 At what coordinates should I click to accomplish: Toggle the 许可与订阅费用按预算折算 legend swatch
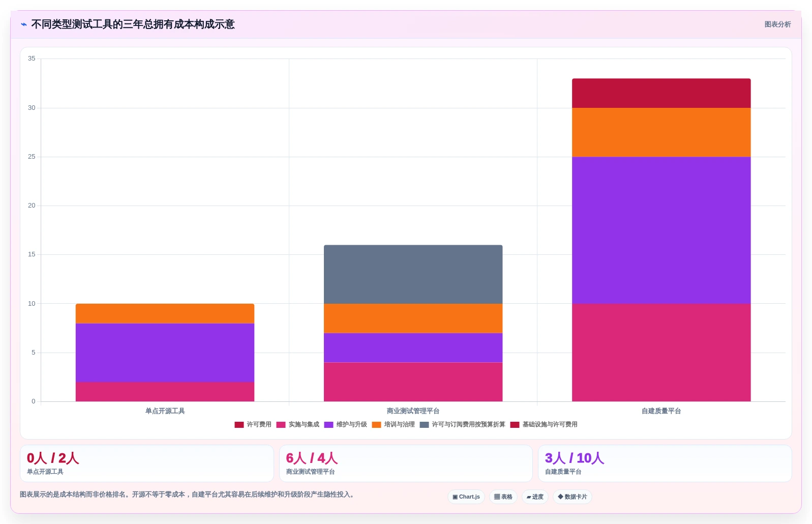point(424,425)
